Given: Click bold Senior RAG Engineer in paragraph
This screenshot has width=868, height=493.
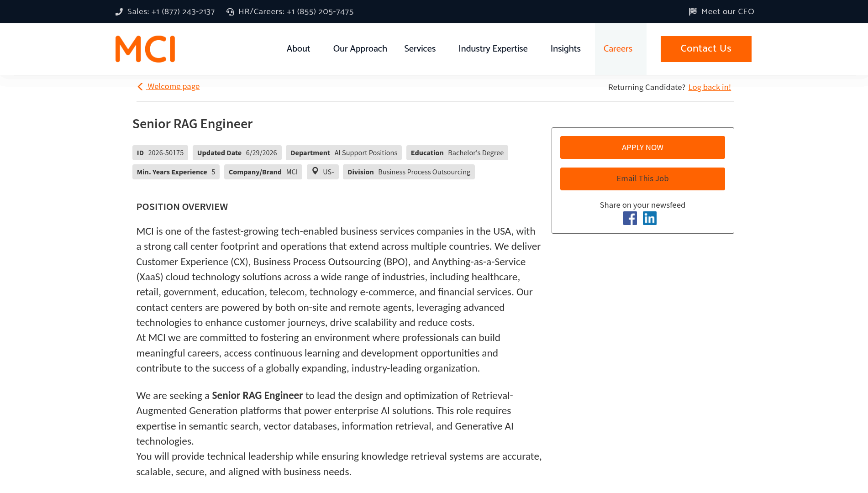Looking at the screenshot, I should tap(257, 395).
